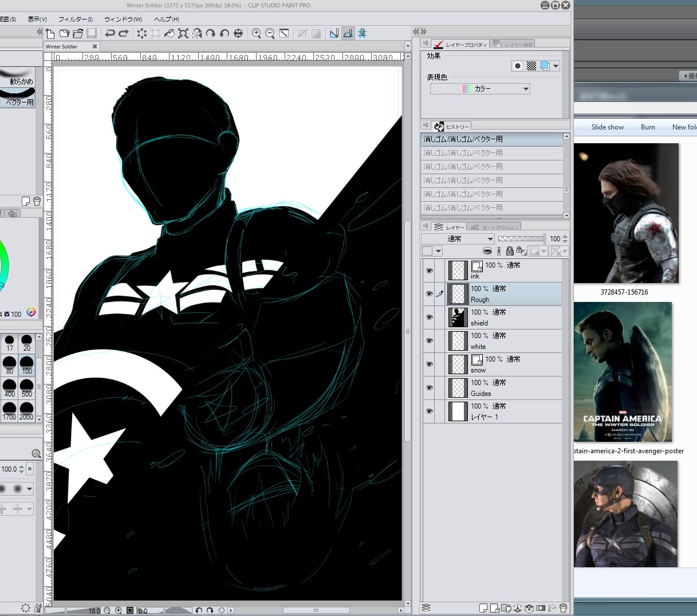Click the tone effect checkered icon

pos(531,66)
